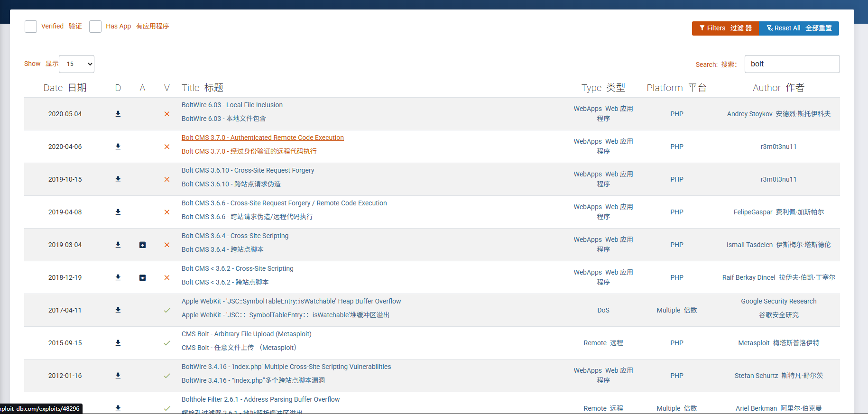Click author r3m0t3nu11 on Bolt CMS 3.7.0 row
868x414 pixels.
[x=779, y=147]
